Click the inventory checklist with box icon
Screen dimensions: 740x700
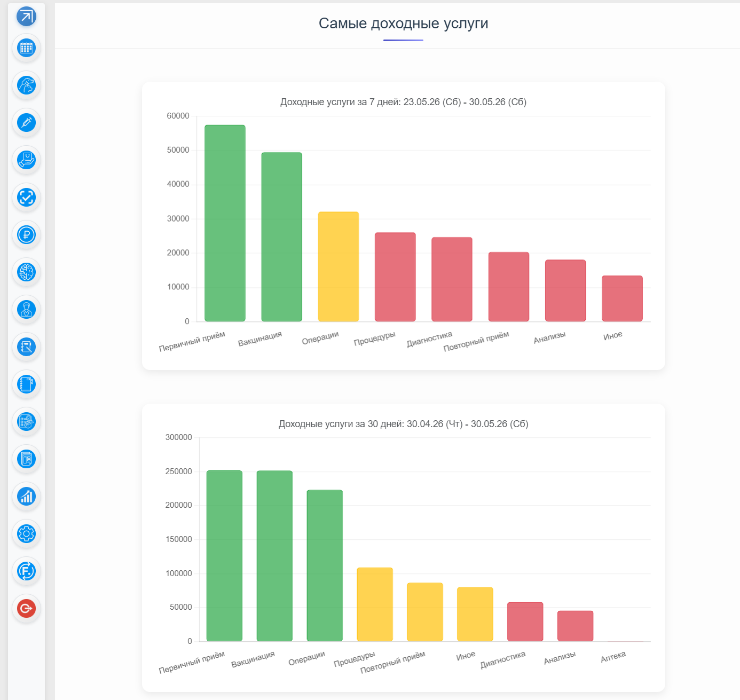click(x=26, y=422)
